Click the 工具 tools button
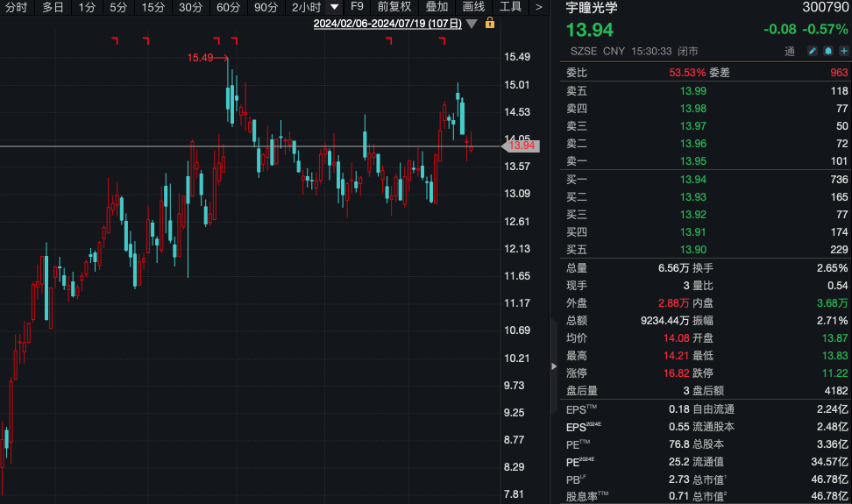Screen dimensions: 852x504 pyautogui.click(x=510, y=7)
